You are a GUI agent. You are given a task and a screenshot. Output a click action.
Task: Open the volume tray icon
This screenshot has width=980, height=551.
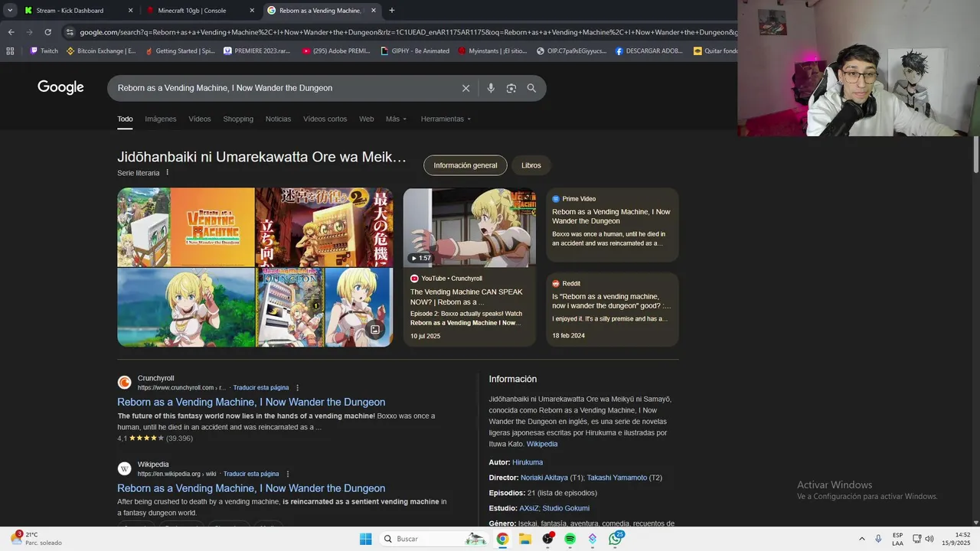[929, 539]
